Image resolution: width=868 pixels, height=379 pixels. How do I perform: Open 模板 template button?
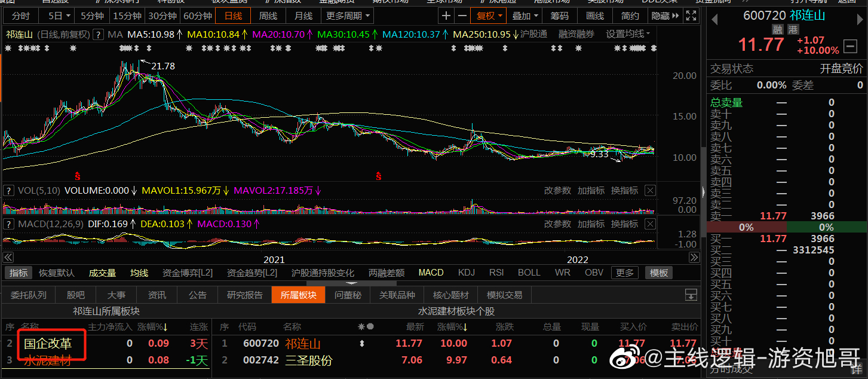coord(659,273)
